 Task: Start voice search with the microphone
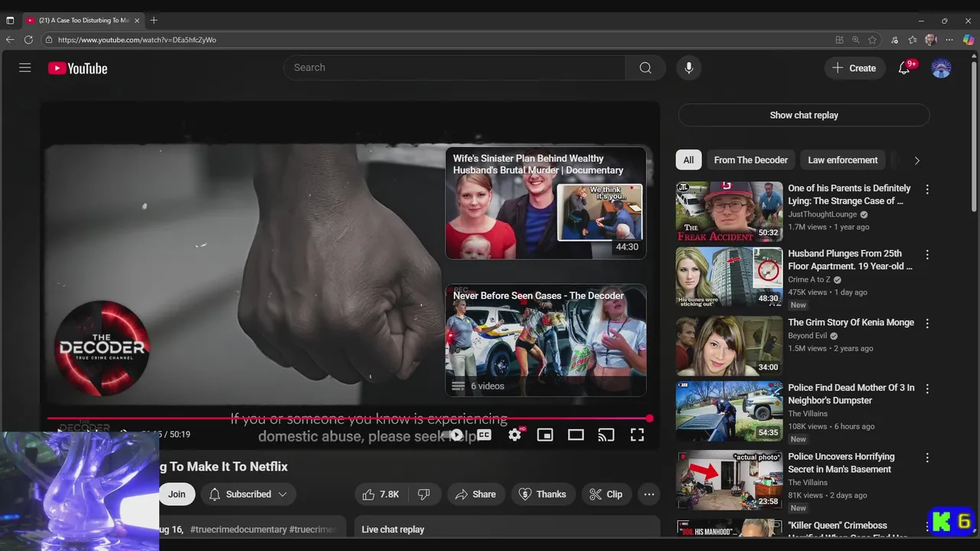click(688, 67)
